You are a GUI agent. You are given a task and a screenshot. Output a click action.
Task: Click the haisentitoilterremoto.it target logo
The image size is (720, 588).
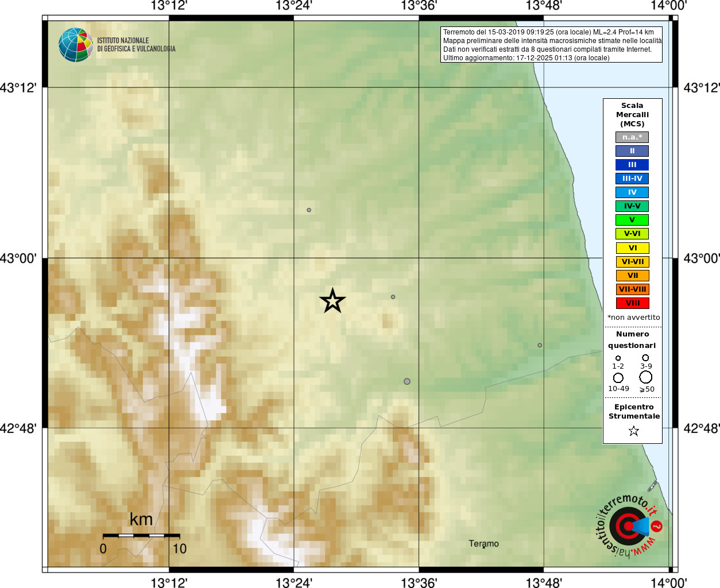629,525
